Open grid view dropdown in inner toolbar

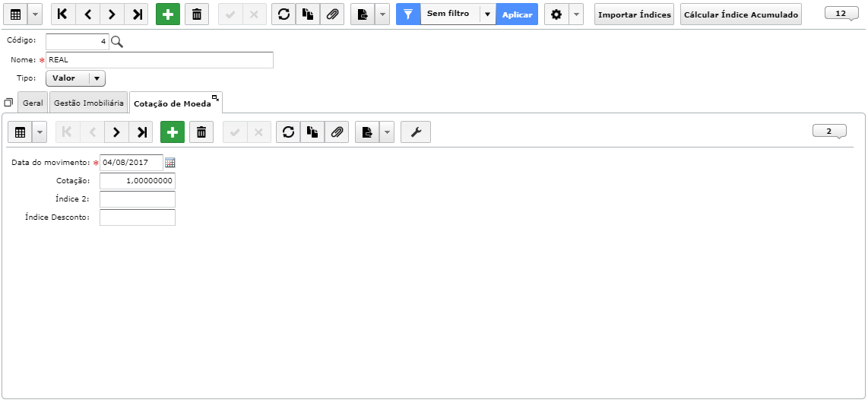point(40,132)
